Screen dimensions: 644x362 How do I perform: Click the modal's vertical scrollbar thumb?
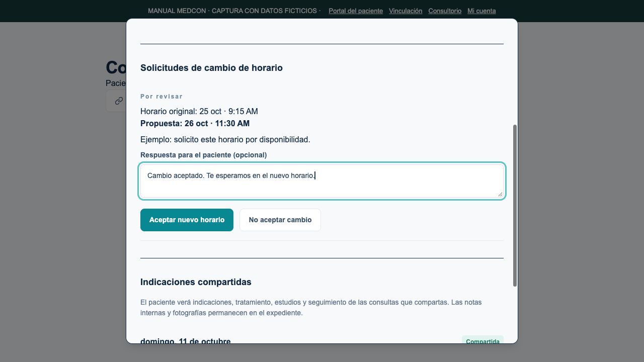tap(515, 206)
